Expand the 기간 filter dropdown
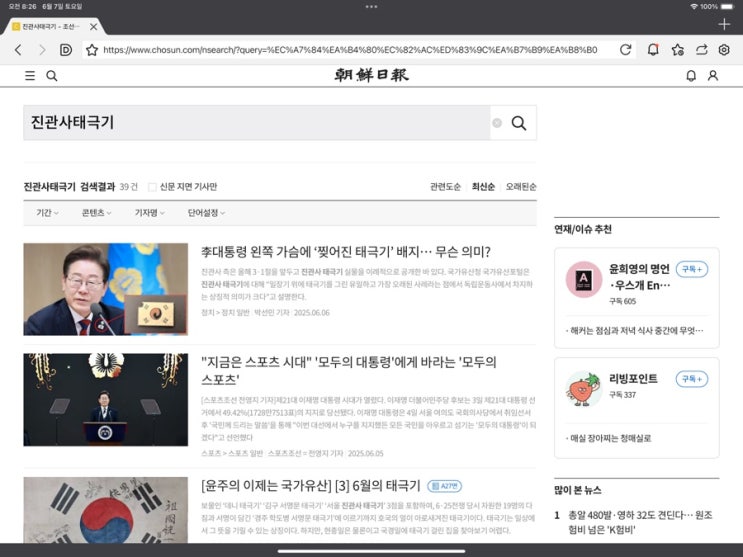This screenshot has height=557, width=743. coord(47,213)
